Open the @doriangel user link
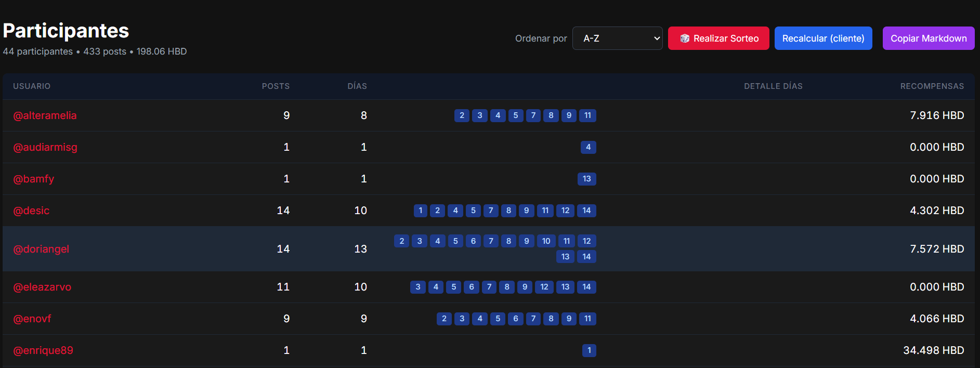Screen dimensions: 980x368 coord(41,249)
